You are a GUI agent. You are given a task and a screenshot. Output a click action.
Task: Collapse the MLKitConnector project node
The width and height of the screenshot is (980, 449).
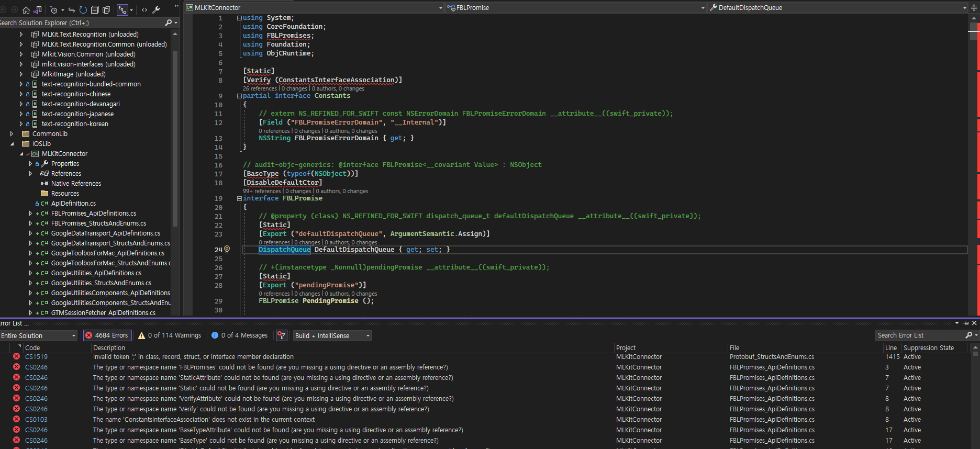21,154
